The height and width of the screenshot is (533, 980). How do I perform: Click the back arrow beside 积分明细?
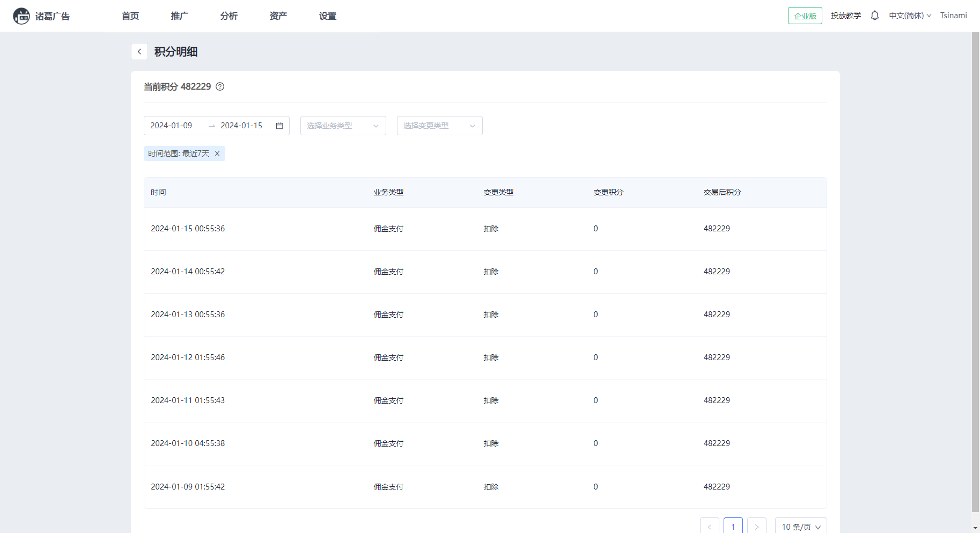click(139, 52)
